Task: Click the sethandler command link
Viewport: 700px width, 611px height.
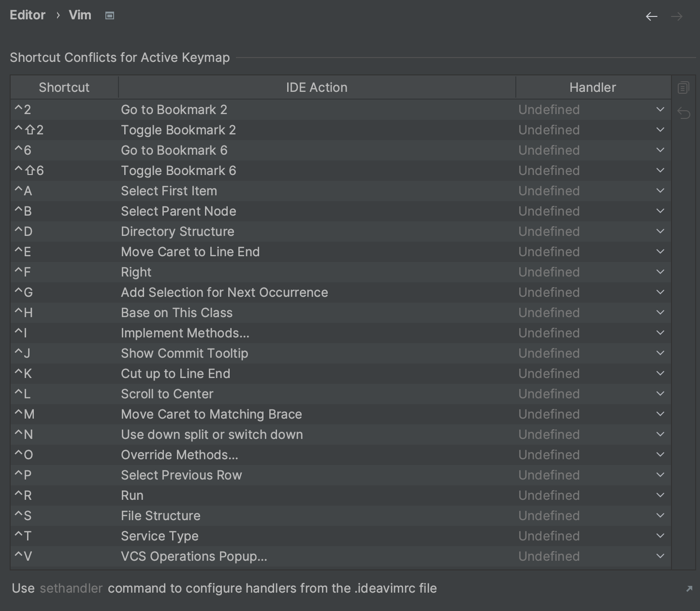Action: pyautogui.click(x=71, y=588)
